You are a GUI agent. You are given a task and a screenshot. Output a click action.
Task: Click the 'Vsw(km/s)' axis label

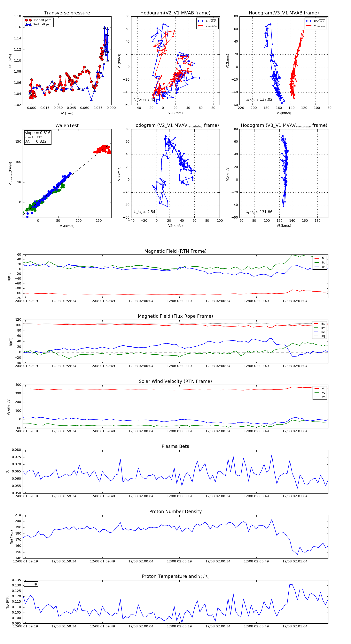8,407
